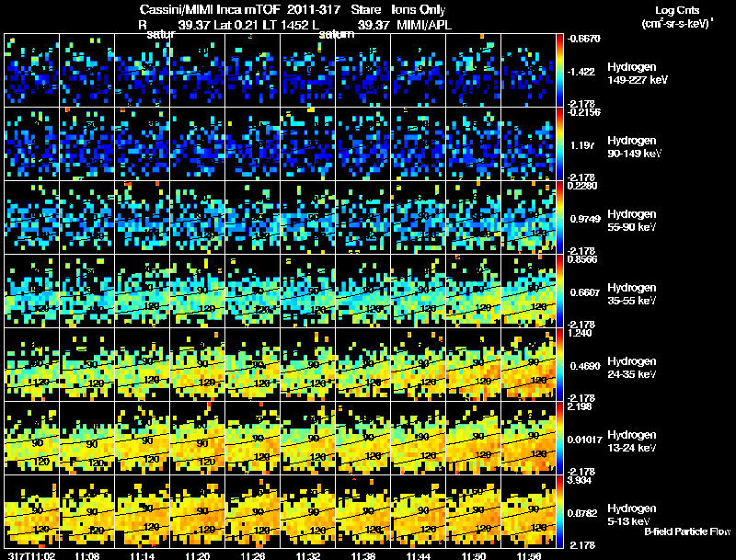Click the '0.4690' color scale value

[x=585, y=366]
